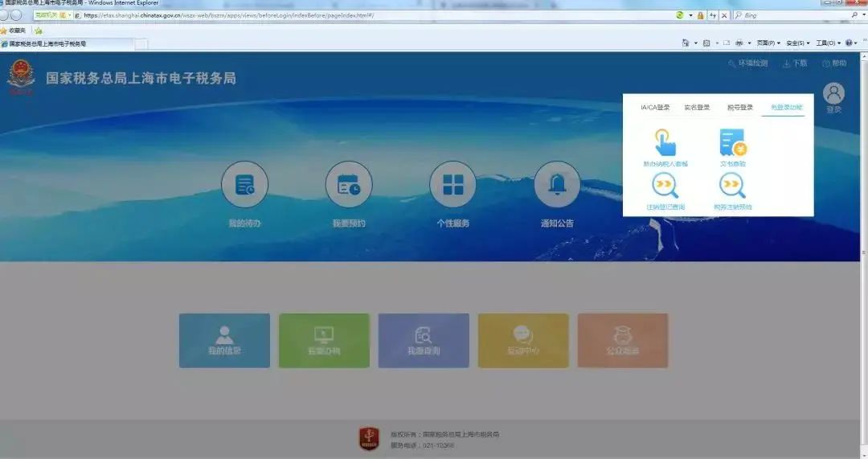Viewport: 868px width, 459px height.
Task: Click the stop loading X icon
Action: 724,15
